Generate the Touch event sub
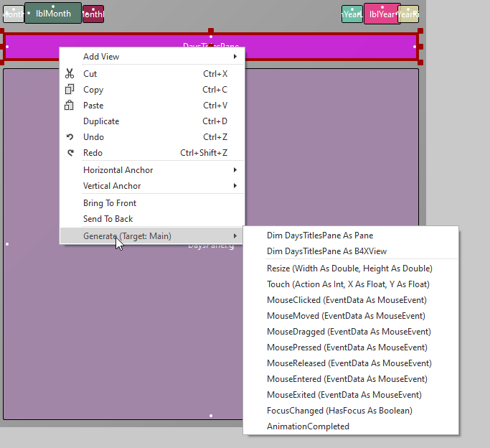 tap(351, 284)
